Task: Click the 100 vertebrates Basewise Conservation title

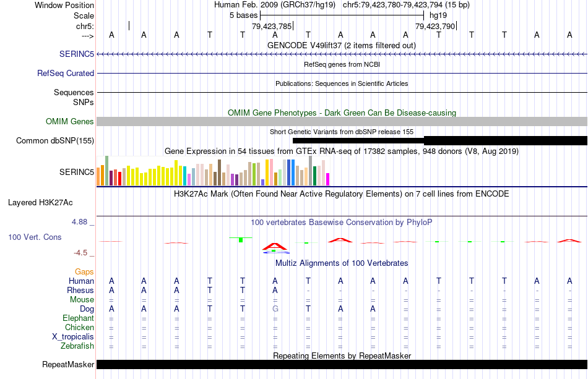Action: point(342,223)
